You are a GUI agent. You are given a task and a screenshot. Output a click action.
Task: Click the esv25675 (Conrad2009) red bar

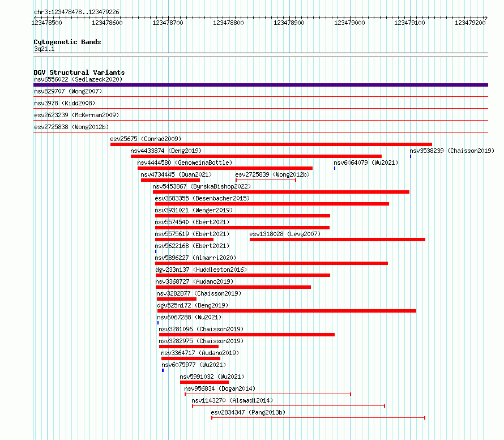coord(271,144)
